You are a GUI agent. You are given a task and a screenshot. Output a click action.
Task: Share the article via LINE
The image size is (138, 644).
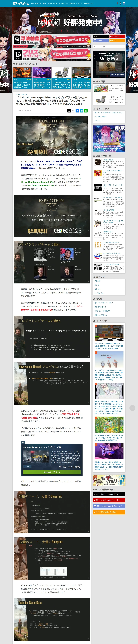[86, 111]
